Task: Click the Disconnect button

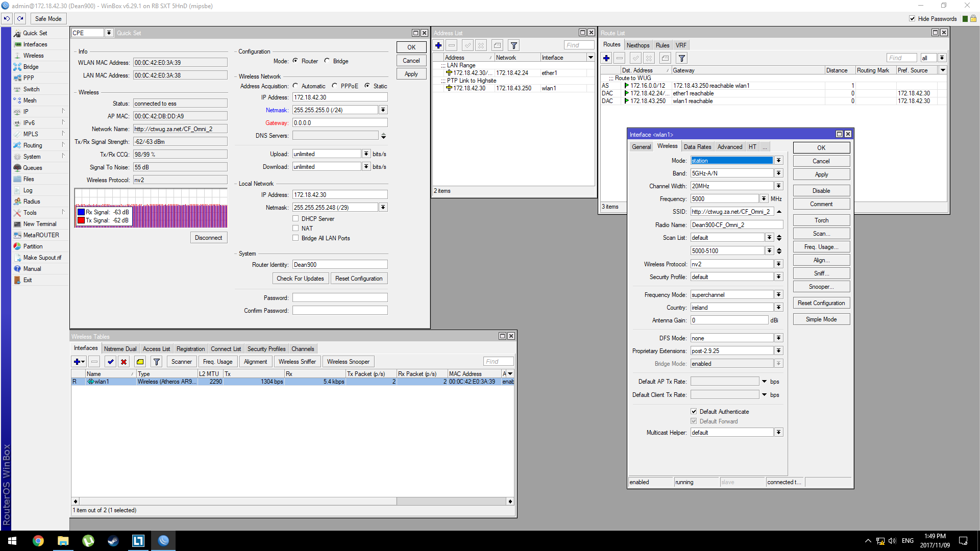Action: tap(208, 238)
